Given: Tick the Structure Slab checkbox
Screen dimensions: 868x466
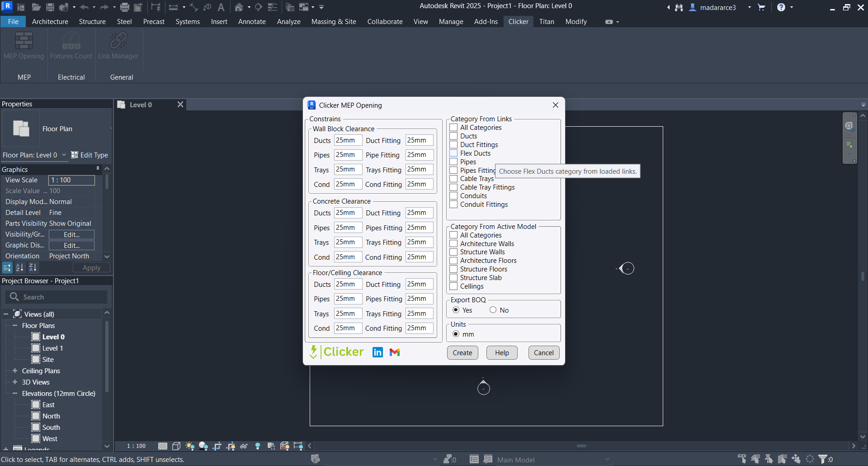Looking at the screenshot, I should pyautogui.click(x=453, y=278).
